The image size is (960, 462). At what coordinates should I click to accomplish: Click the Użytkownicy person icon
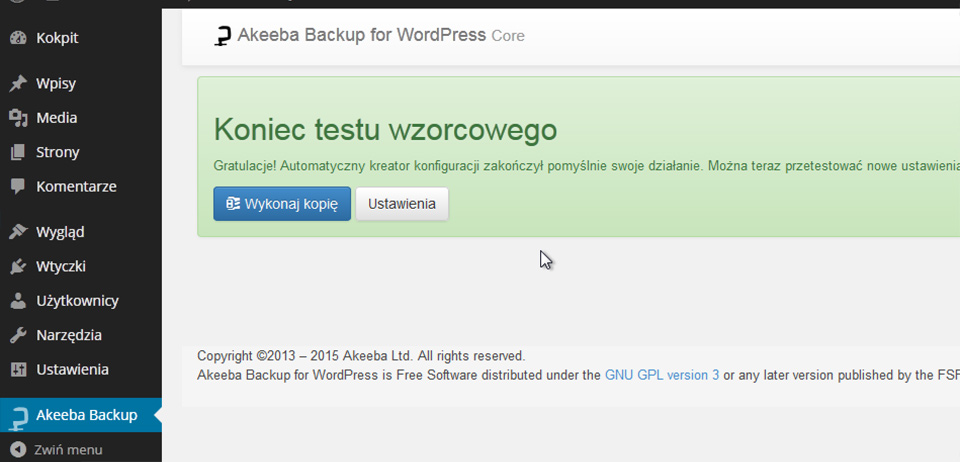pos(19,300)
